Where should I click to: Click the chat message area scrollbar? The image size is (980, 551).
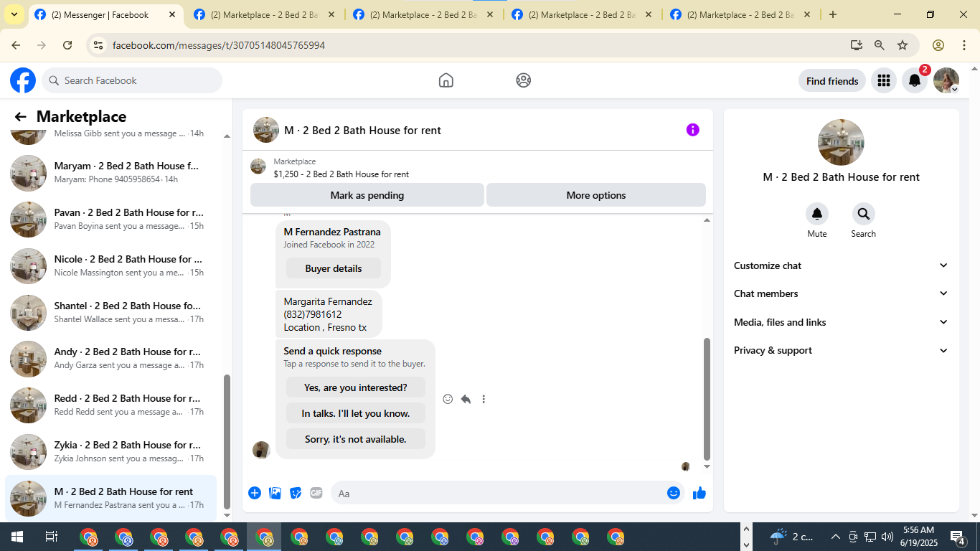(x=707, y=399)
